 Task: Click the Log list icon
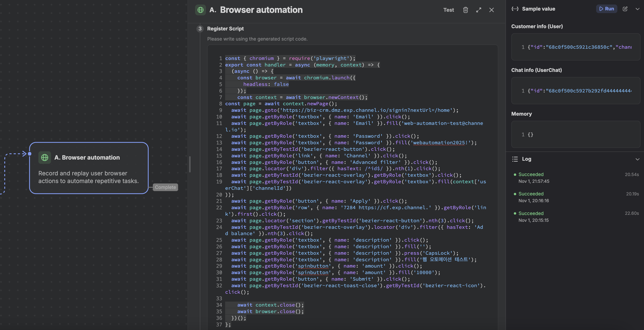coord(515,159)
